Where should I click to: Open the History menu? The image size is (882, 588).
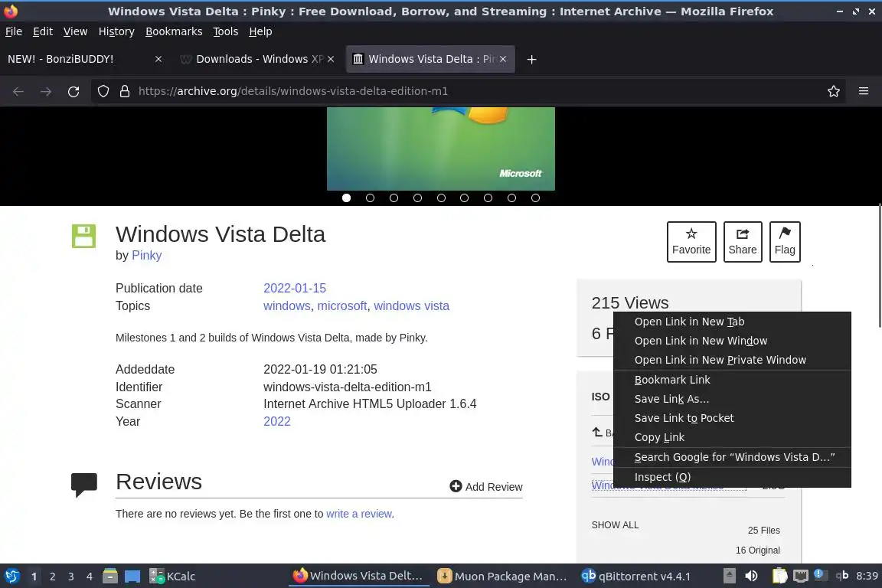pos(116,31)
